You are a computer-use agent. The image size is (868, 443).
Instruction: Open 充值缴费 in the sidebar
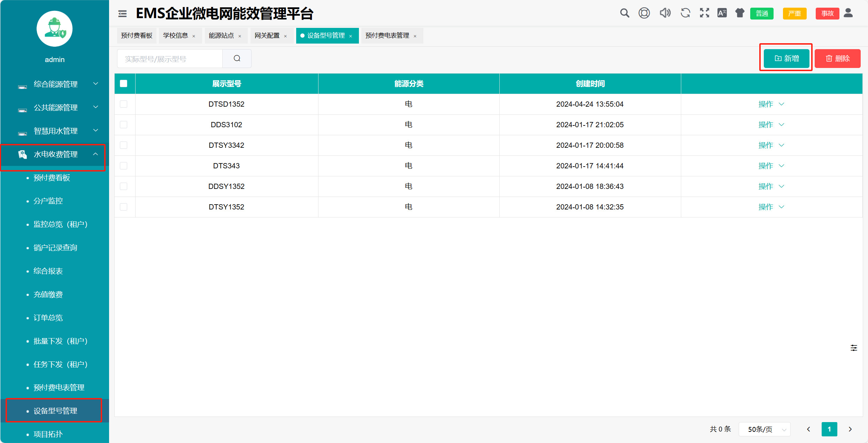[x=48, y=295]
